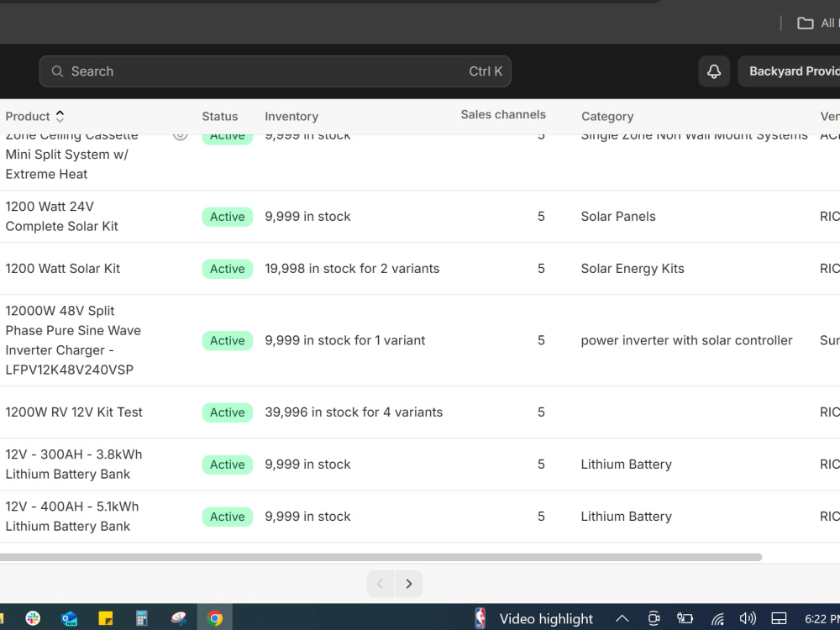The width and height of the screenshot is (840, 630).
Task: Open the Backyard Provider store menu
Action: pos(789,71)
